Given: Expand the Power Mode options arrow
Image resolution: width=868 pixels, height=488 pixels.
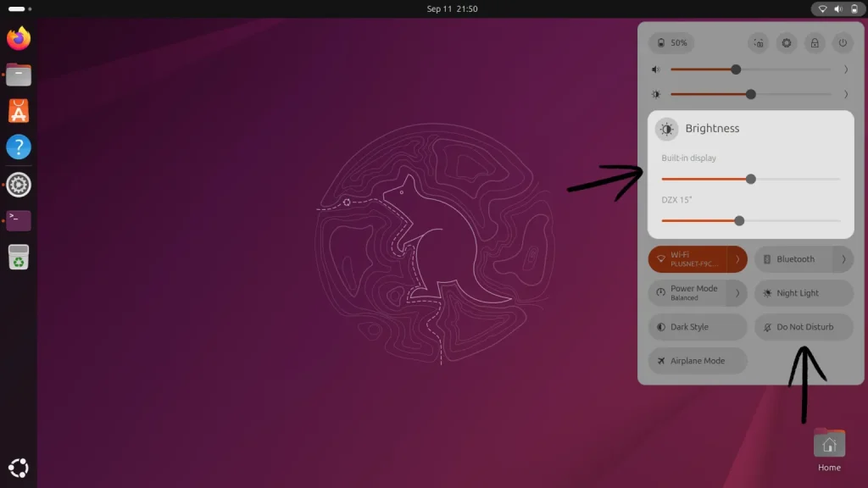Looking at the screenshot, I should pos(737,293).
